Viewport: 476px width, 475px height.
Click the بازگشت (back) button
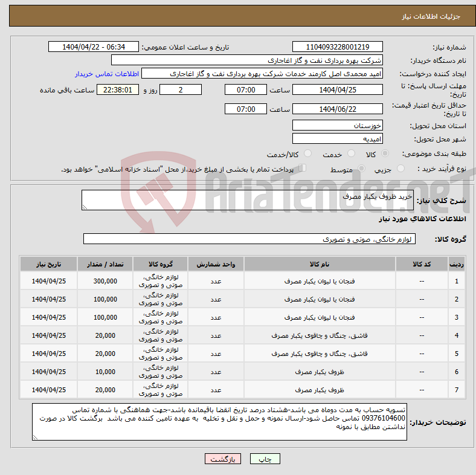tap(223, 459)
